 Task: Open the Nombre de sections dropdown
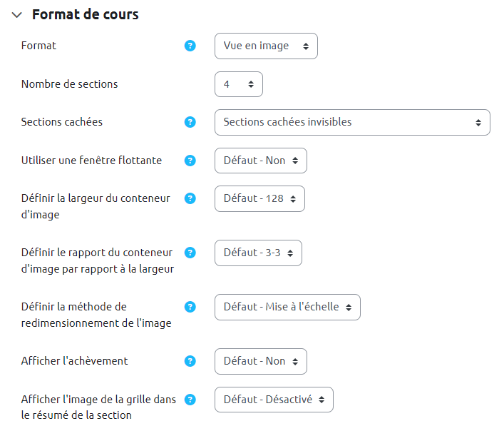pyautogui.click(x=239, y=84)
